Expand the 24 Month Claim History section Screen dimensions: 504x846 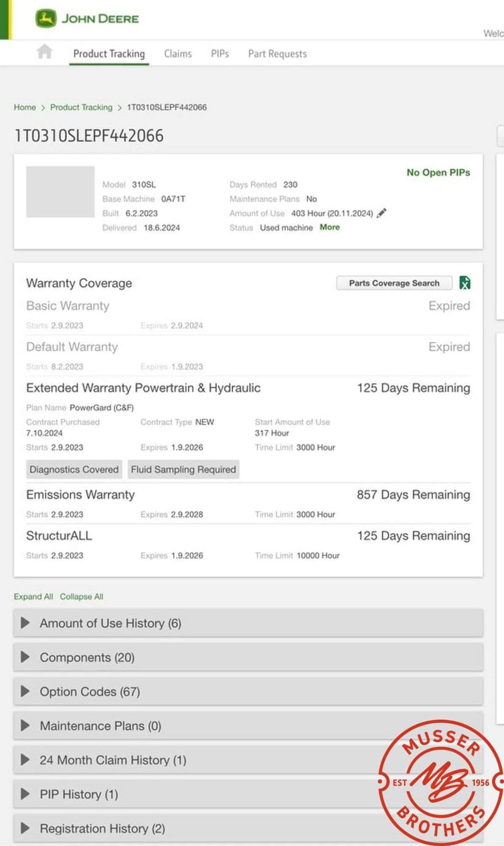(x=248, y=760)
